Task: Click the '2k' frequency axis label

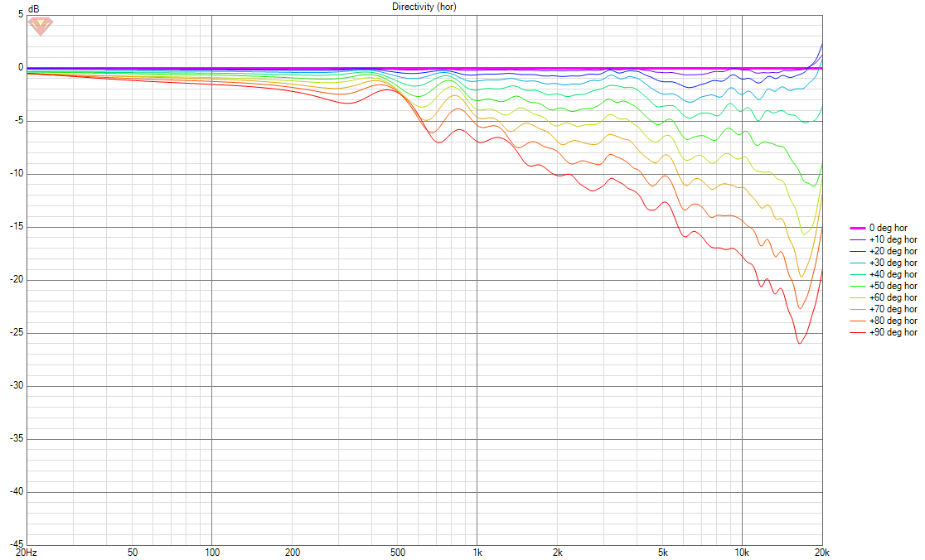Action: click(557, 553)
